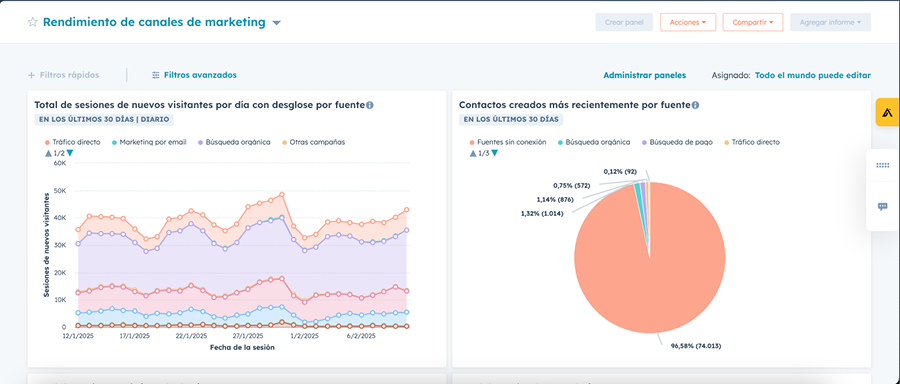This screenshot has width=900, height=384.
Task: Click the pie label 1,32% (1.014)
Action: pos(542,214)
